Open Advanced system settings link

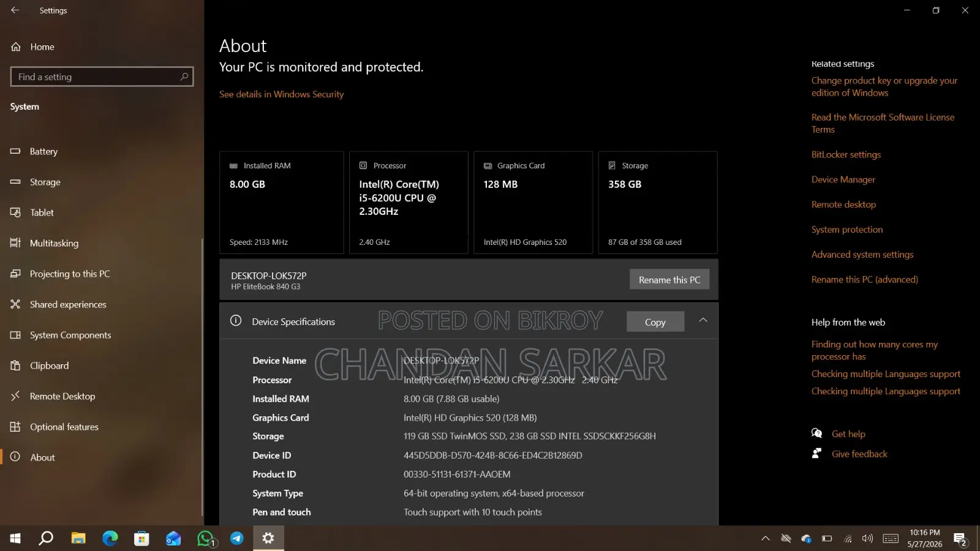[862, 255]
